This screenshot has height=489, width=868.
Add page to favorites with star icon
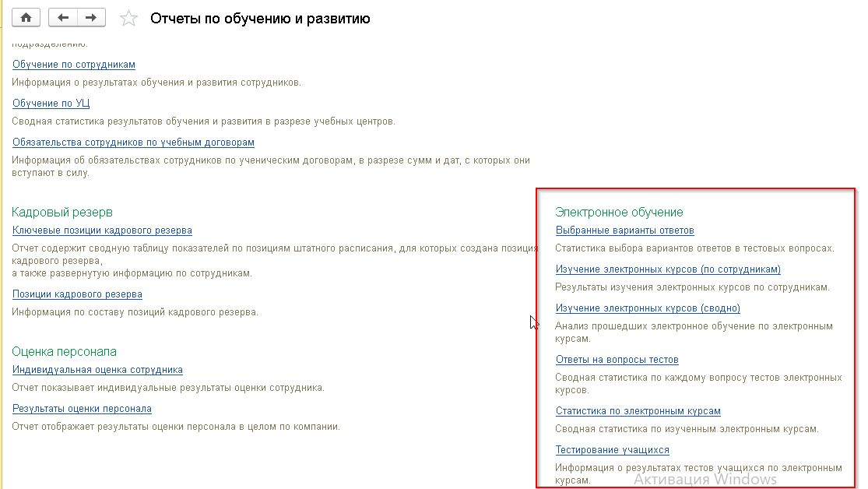[x=130, y=18]
